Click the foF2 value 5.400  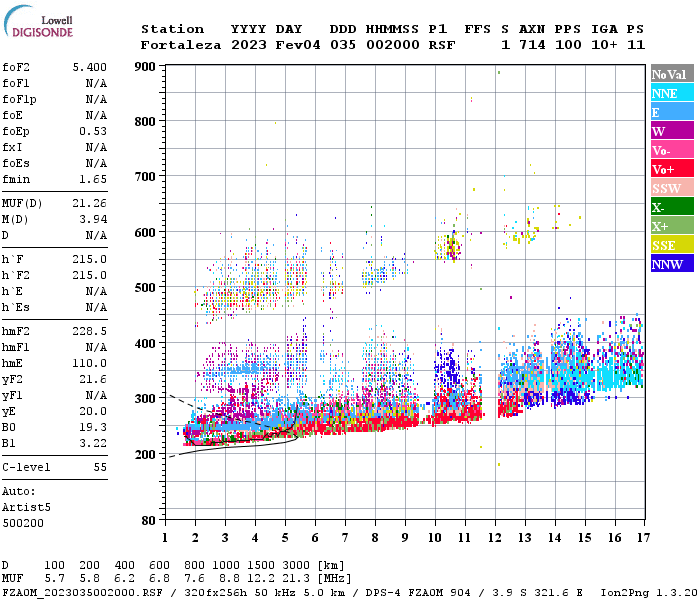click(90, 67)
